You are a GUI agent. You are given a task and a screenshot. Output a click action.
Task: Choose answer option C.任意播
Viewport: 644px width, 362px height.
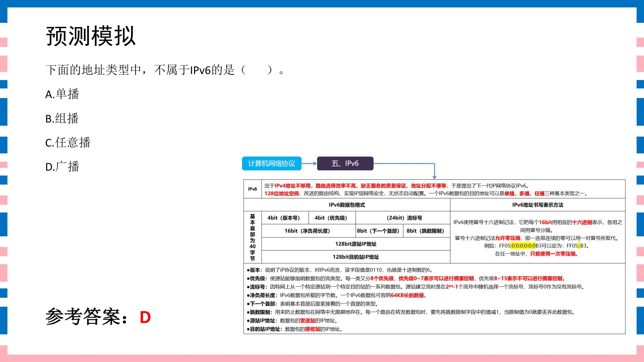(x=68, y=142)
